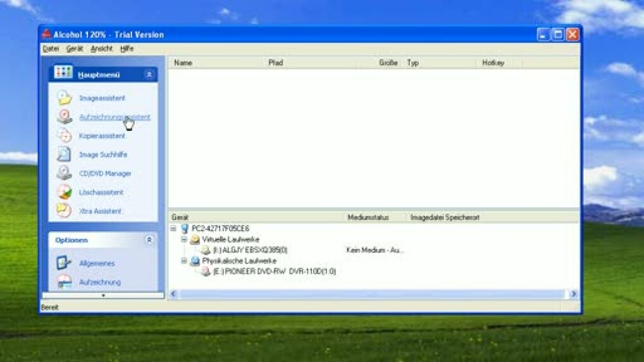Click the Löschassistent icon
The width and height of the screenshot is (644, 362).
64,192
